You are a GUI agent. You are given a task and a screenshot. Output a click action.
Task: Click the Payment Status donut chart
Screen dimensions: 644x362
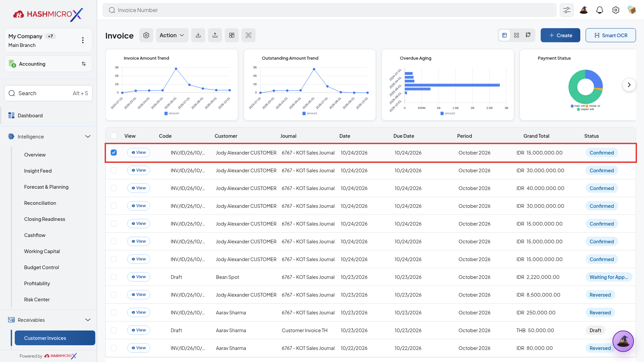586,87
